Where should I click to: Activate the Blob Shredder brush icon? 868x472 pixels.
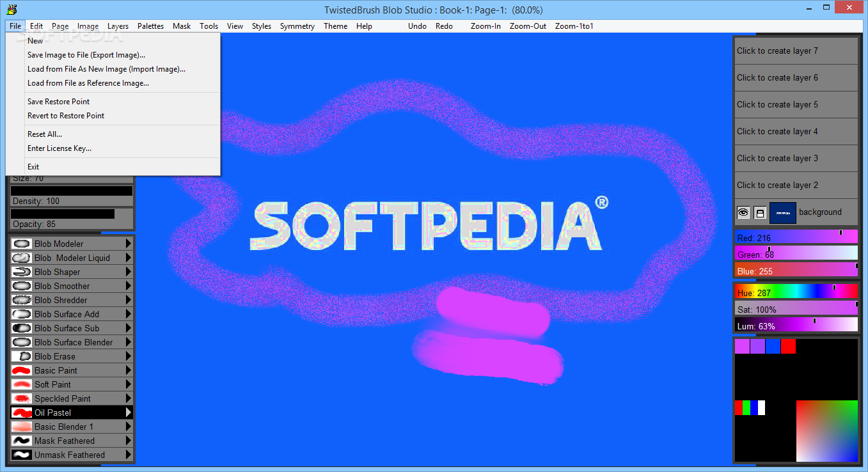(x=22, y=300)
